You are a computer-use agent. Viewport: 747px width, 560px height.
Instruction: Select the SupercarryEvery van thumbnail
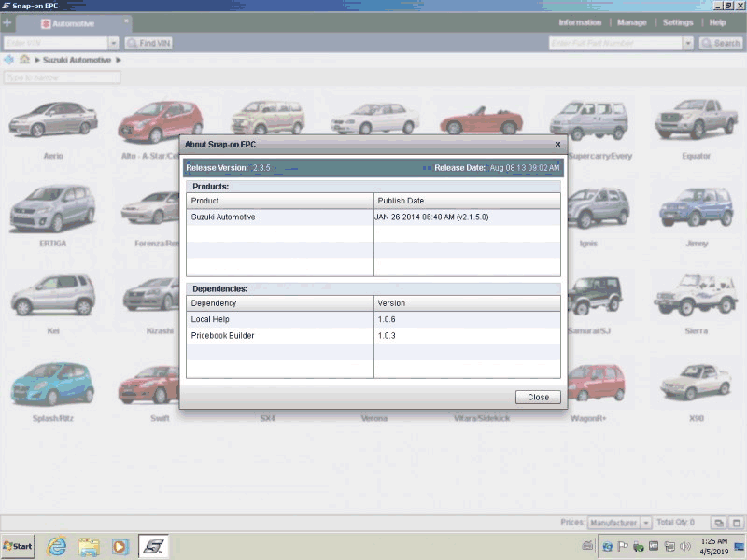coord(589,120)
